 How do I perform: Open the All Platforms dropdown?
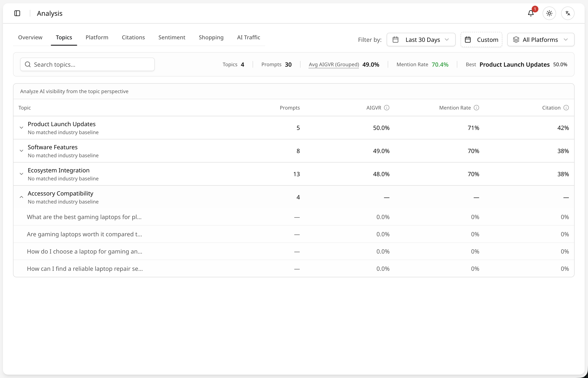click(x=541, y=40)
